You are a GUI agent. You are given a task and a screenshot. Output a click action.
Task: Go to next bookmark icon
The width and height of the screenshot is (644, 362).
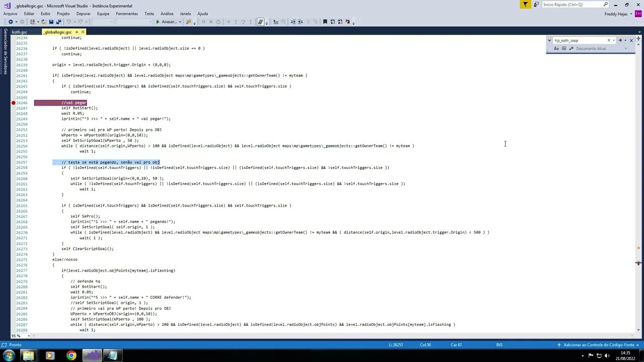tap(340, 22)
